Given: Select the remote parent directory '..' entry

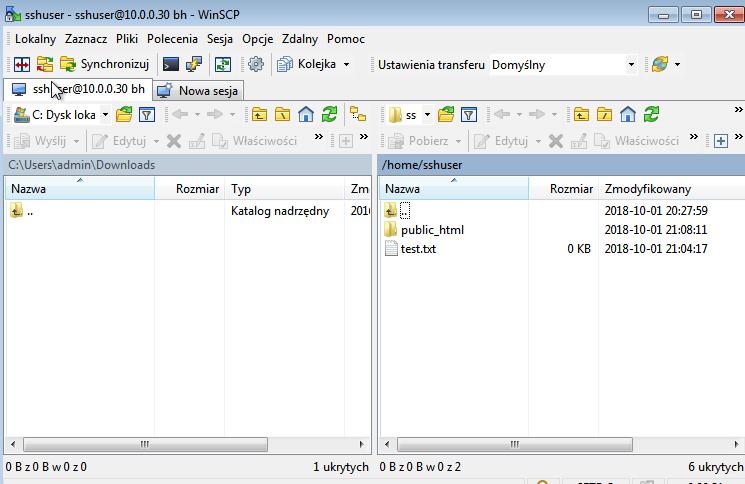Looking at the screenshot, I should tap(397, 210).
